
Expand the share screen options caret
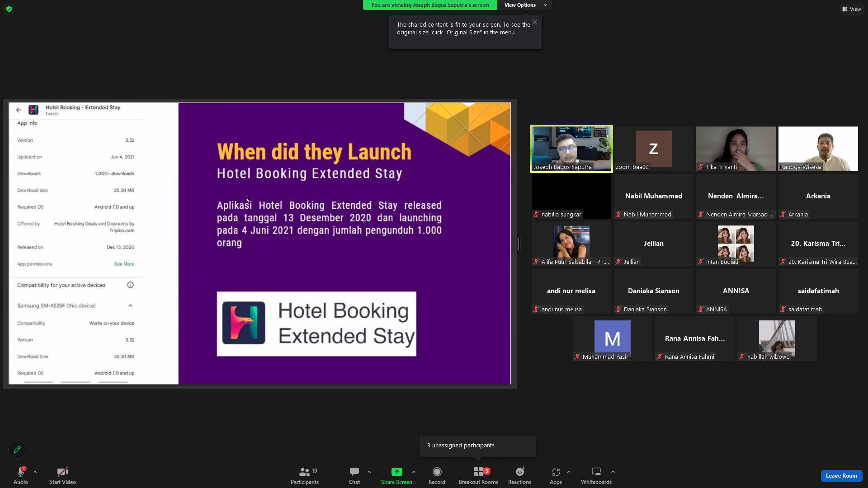pos(414,472)
